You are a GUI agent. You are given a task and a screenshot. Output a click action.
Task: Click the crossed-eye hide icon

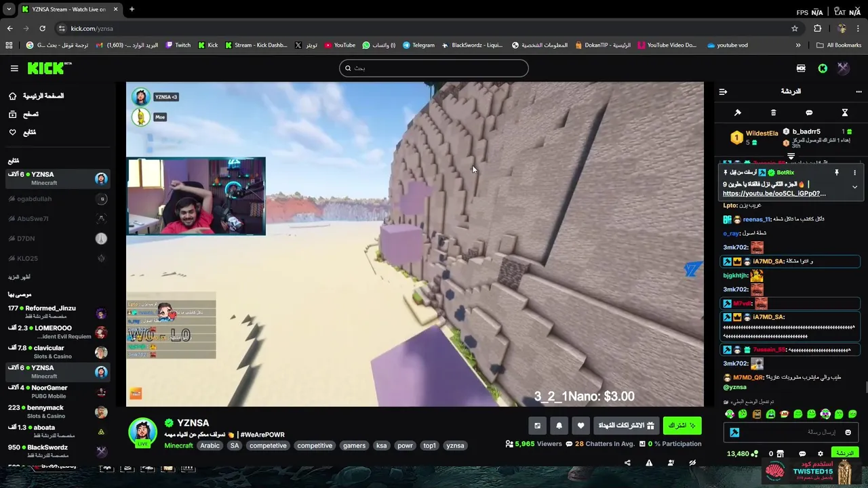692,463
